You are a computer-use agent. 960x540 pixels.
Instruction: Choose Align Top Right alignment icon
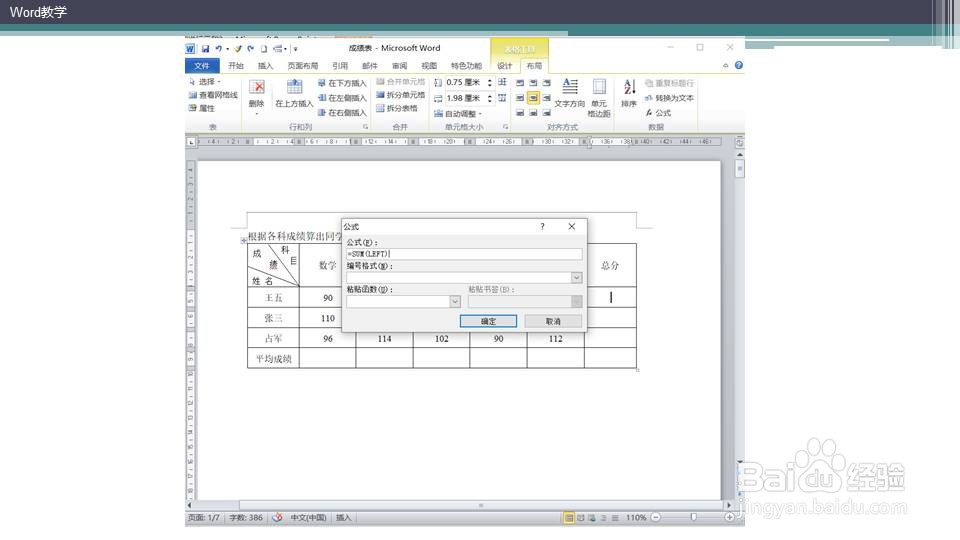[547, 83]
